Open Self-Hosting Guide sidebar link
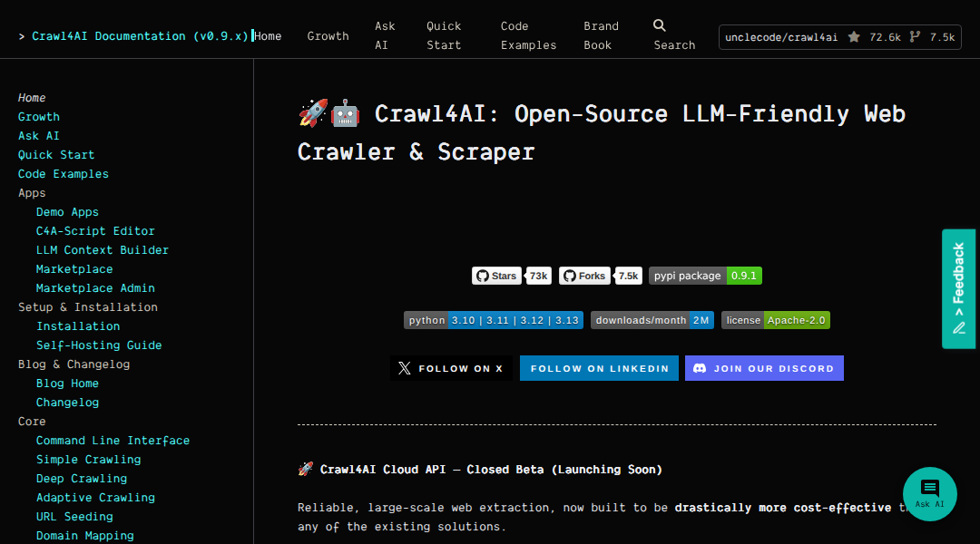 tap(99, 345)
